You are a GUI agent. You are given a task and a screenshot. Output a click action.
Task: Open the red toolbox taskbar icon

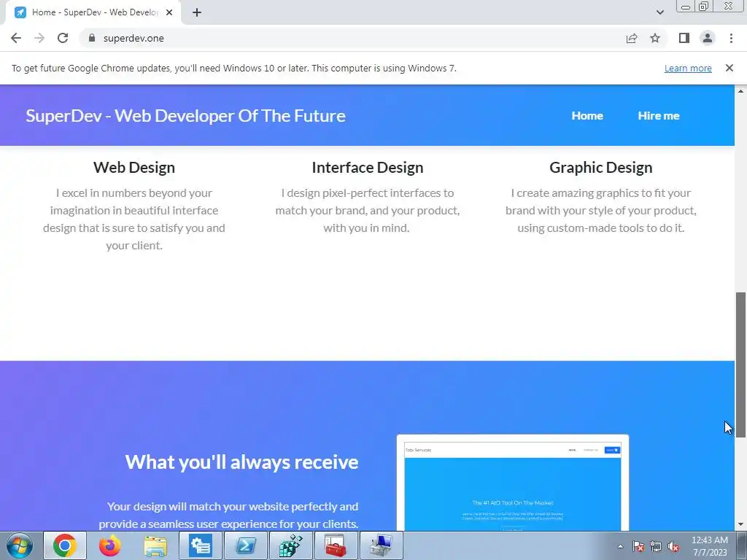click(336, 545)
